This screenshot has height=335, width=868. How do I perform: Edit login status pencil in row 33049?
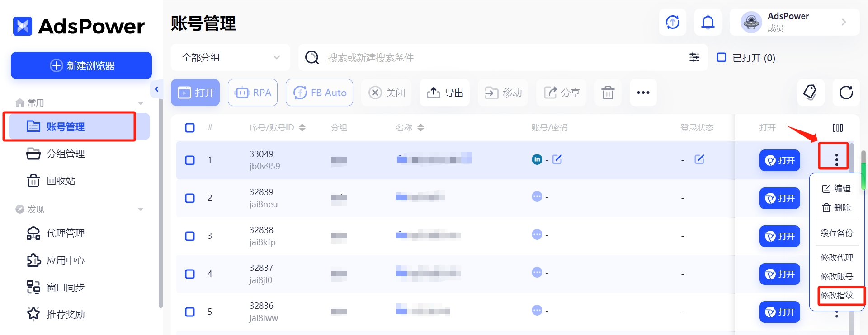(699, 159)
